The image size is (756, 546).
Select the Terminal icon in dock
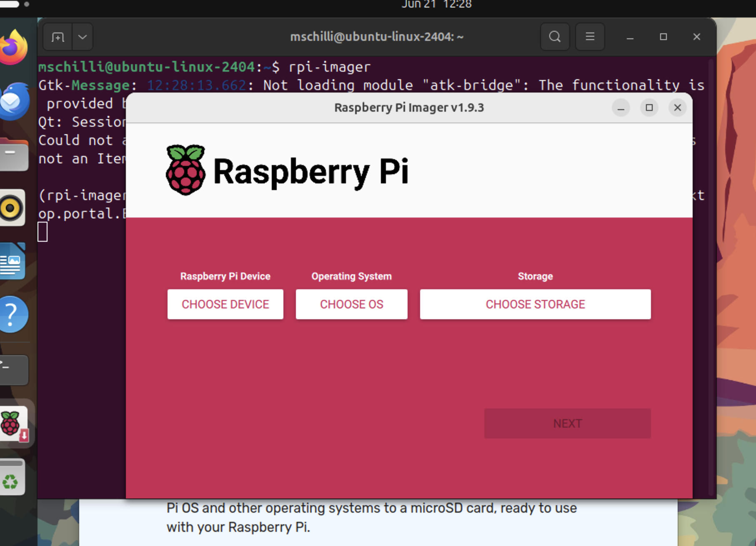point(14,370)
